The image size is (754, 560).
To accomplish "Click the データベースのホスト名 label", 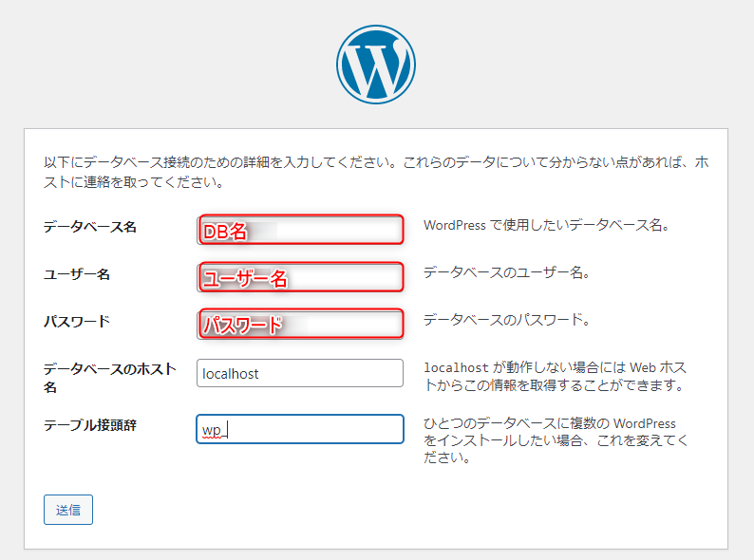I will pos(109,378).
